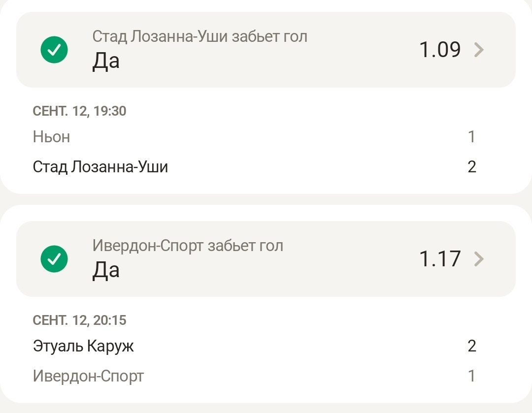Select Ивердон-Спорт in the match scoreboard

[88, 377]
